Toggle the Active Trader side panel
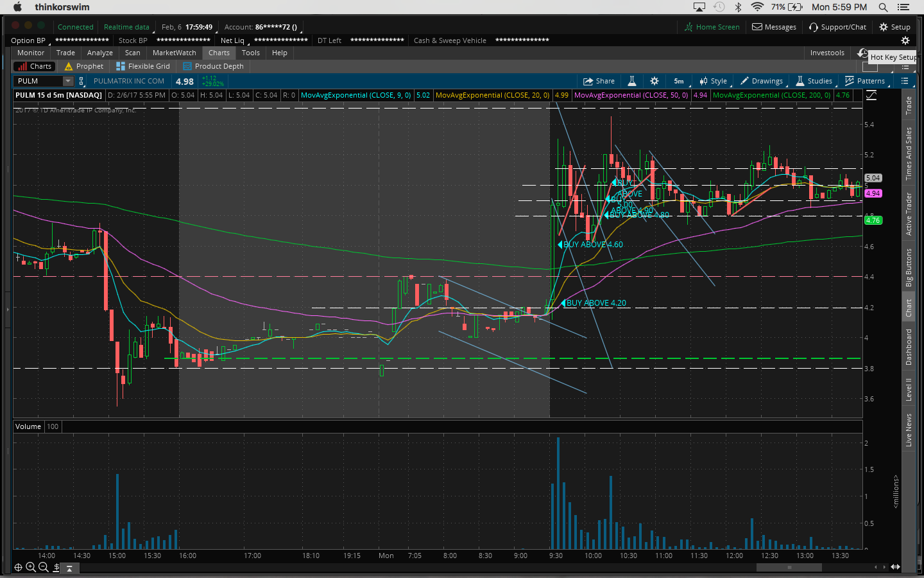Viewport: 924px width, 578px height. (909, 214)
